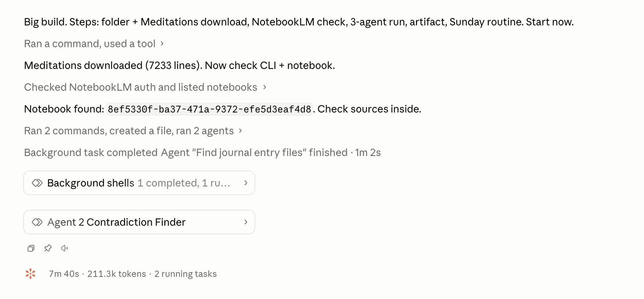644x299 pixels.
Task: Click the Background shells code icon
Action: pyautogui.click(x=37, y=183)
